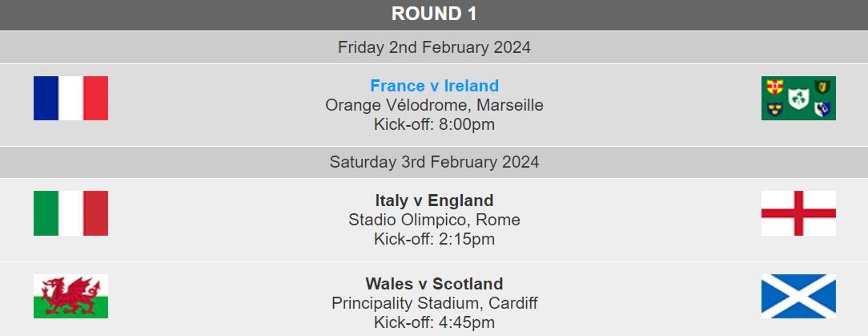The width and height of the screenshot is (868, 336).
Task: Click the ROUND 1 header bar
Action: coord(434,15)
